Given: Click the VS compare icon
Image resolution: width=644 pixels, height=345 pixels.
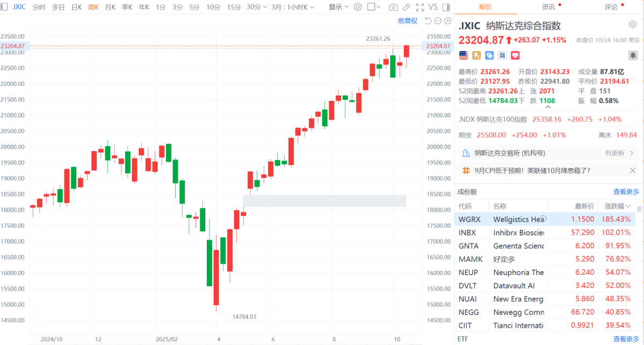Looking at the screenshot, I should 433,7.
